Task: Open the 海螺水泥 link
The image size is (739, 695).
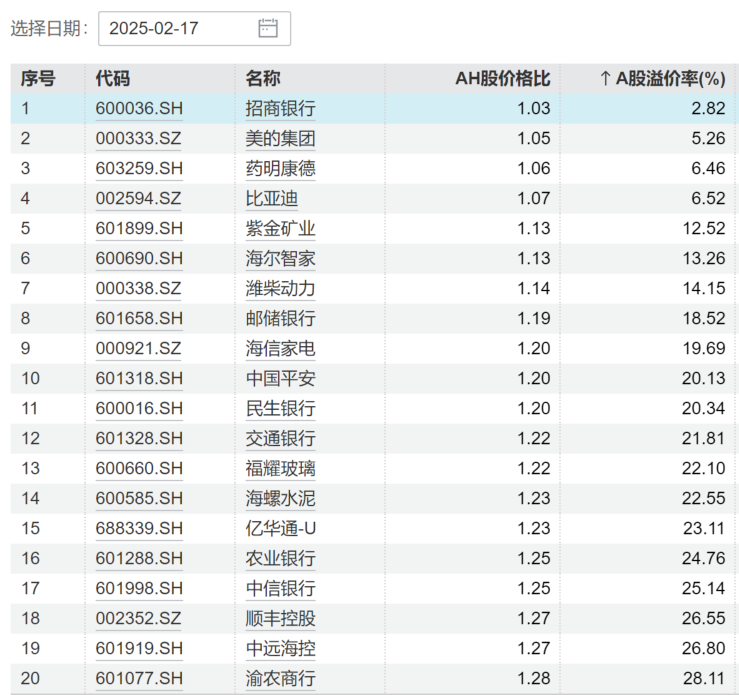Action: point(280,499)
